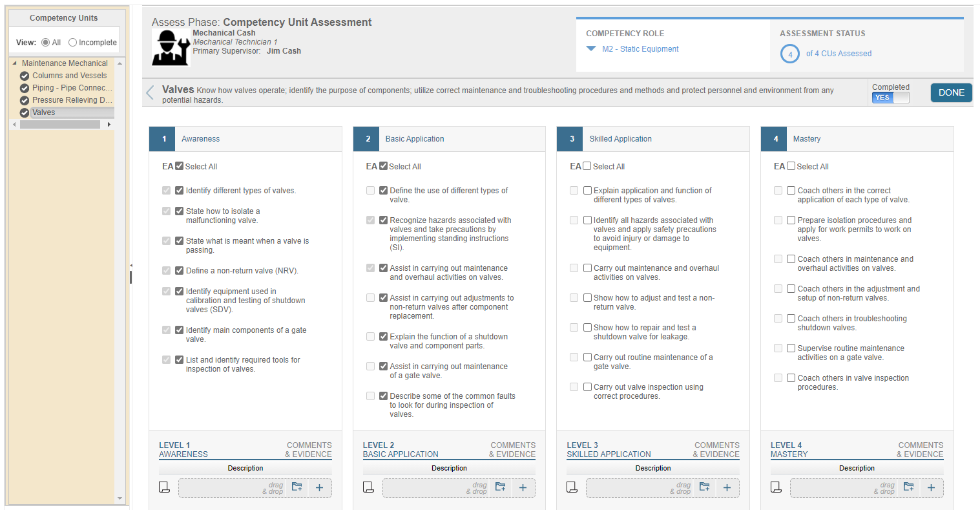Click check icon next to Pressure Relieving D...
The width and height of the screenshot is (980, 510).
pos(25,100)
